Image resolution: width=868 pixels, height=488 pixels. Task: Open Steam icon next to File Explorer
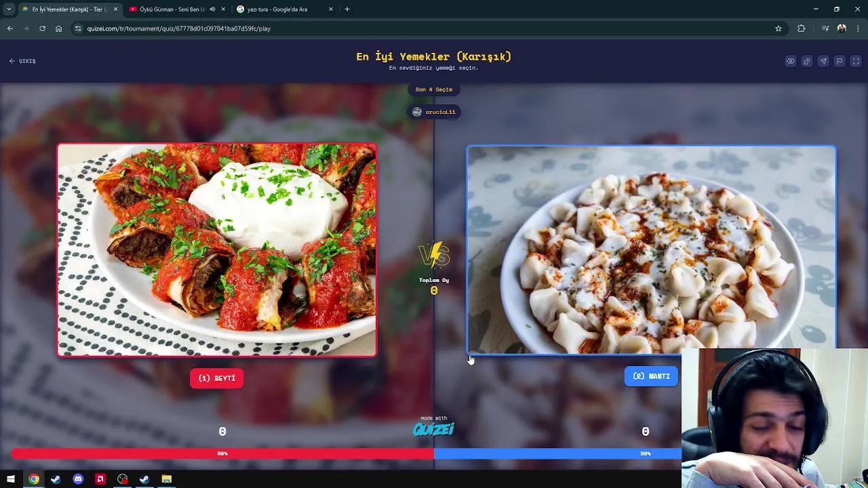(144, 479)
